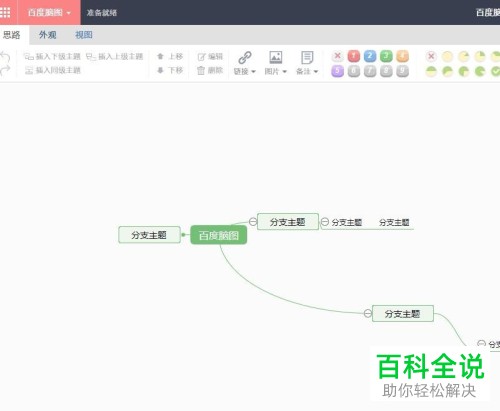Clear priority with the X priority icon
500x411 pixels.
point(338,56)
